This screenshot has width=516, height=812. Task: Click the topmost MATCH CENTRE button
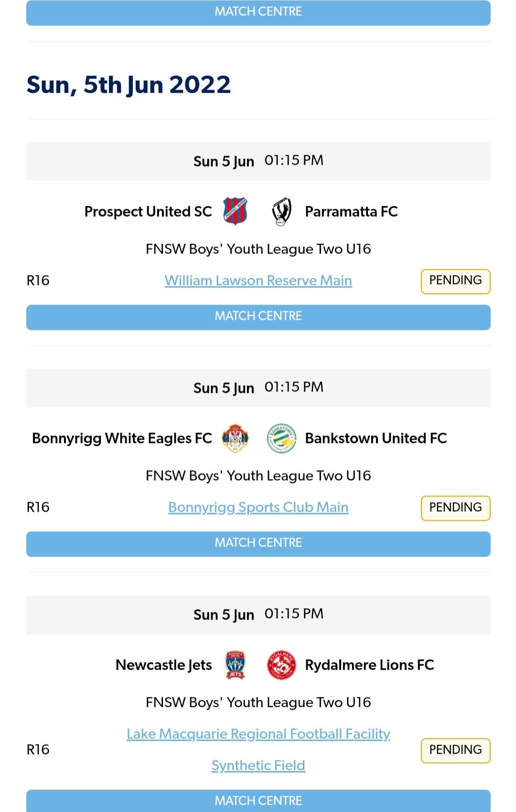point(258,11)
